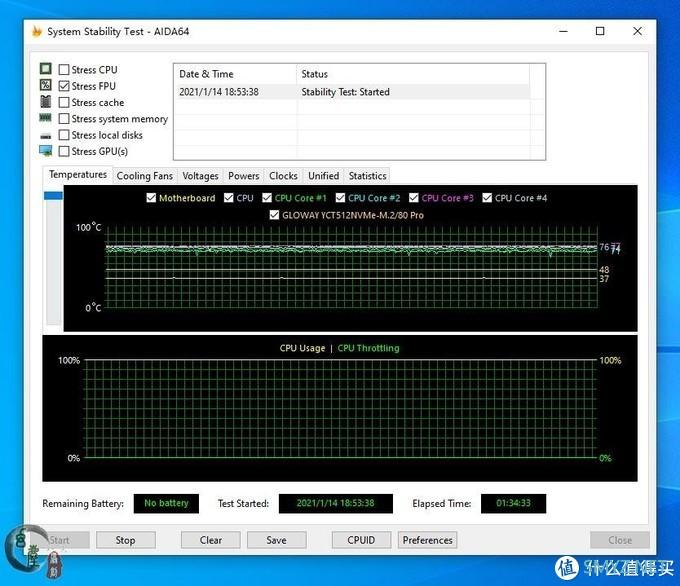Image resolution: width=680 pixels, height=586 pixels.
Task: Click the AIDA64 flame icon in title bar
Action: [37, 31]
